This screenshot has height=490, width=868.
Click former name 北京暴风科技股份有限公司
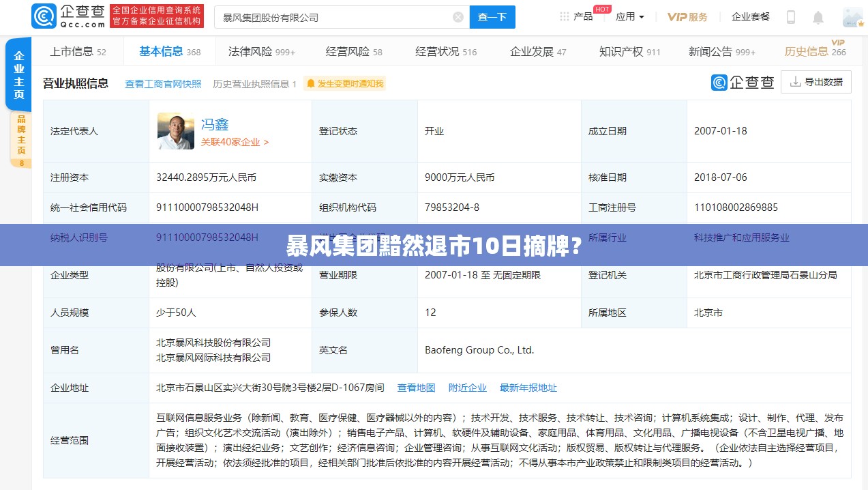tap(213, 343)
